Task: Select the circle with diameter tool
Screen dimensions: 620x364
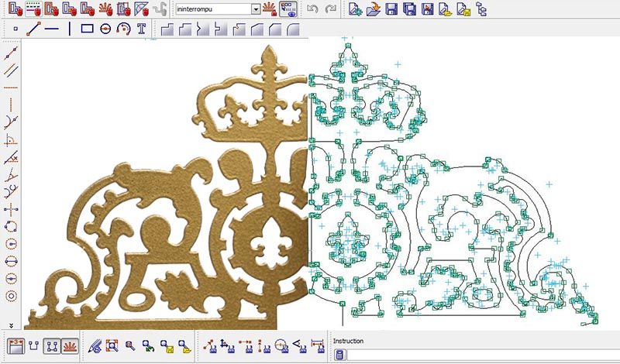Action: [x=105, y=29]
